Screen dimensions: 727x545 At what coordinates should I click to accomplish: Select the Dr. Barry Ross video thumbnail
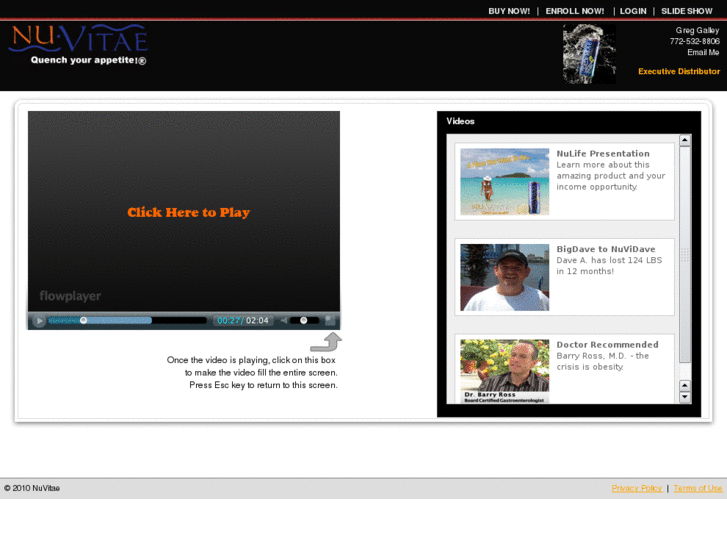(x=504, y=371)
